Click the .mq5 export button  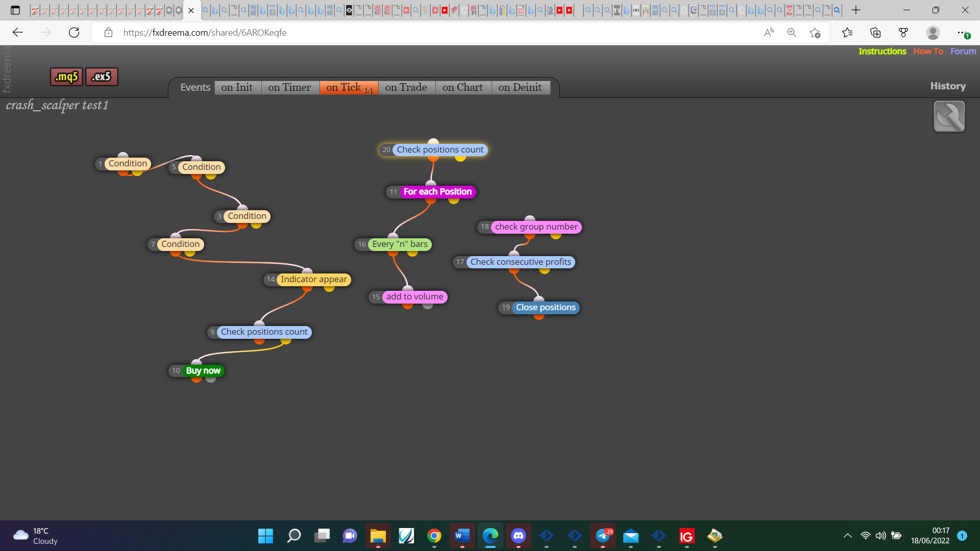point(66,77)
